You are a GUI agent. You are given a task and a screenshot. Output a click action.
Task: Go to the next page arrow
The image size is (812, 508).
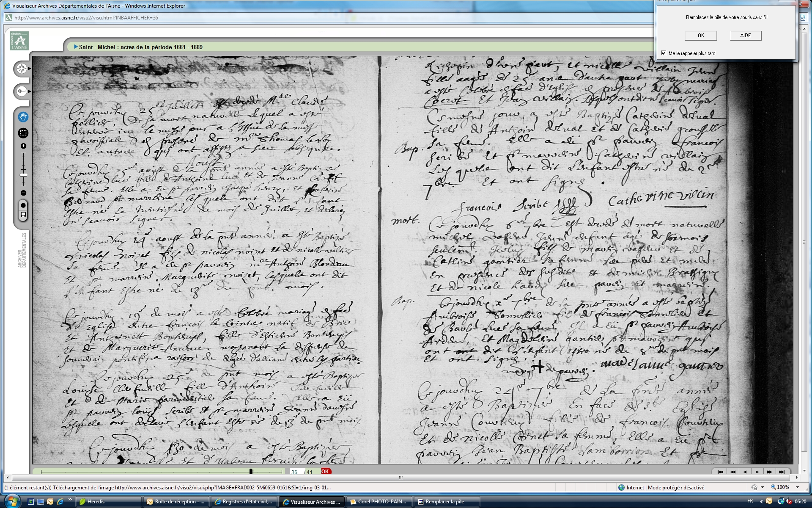(x=757, y=472)
